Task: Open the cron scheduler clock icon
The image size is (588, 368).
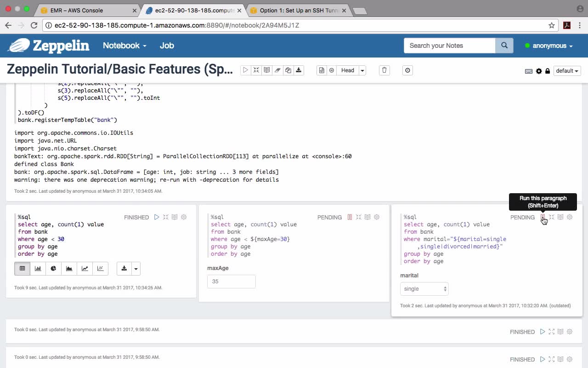Action: [407, 70]
